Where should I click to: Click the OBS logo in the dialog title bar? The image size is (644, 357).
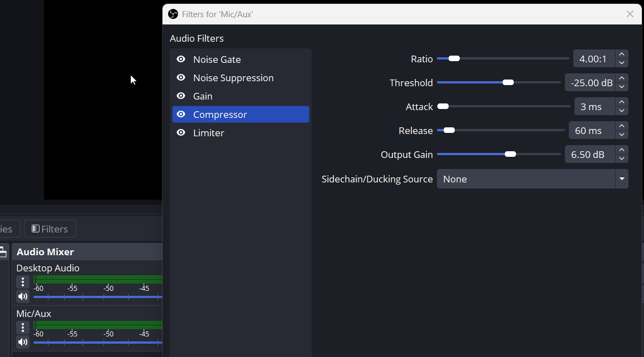pos(173,14)
